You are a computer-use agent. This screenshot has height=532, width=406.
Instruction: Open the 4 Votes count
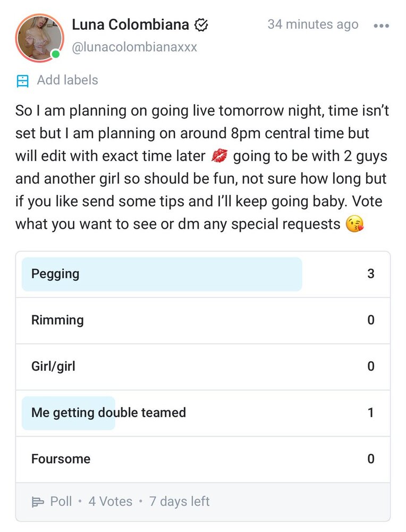pos(110,502)
